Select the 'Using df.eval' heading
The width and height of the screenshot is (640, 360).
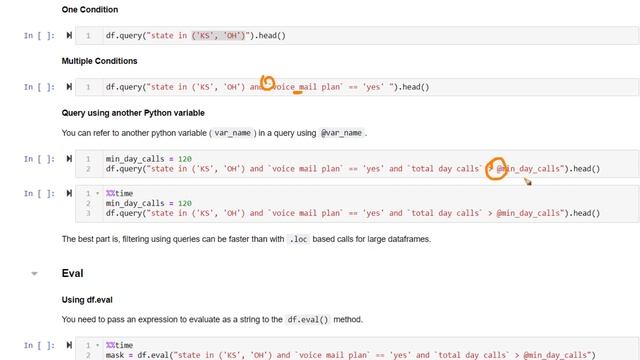coord(87,300)
